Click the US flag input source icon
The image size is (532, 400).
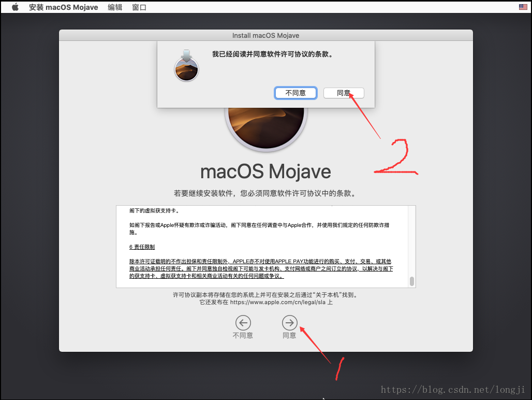523,7
